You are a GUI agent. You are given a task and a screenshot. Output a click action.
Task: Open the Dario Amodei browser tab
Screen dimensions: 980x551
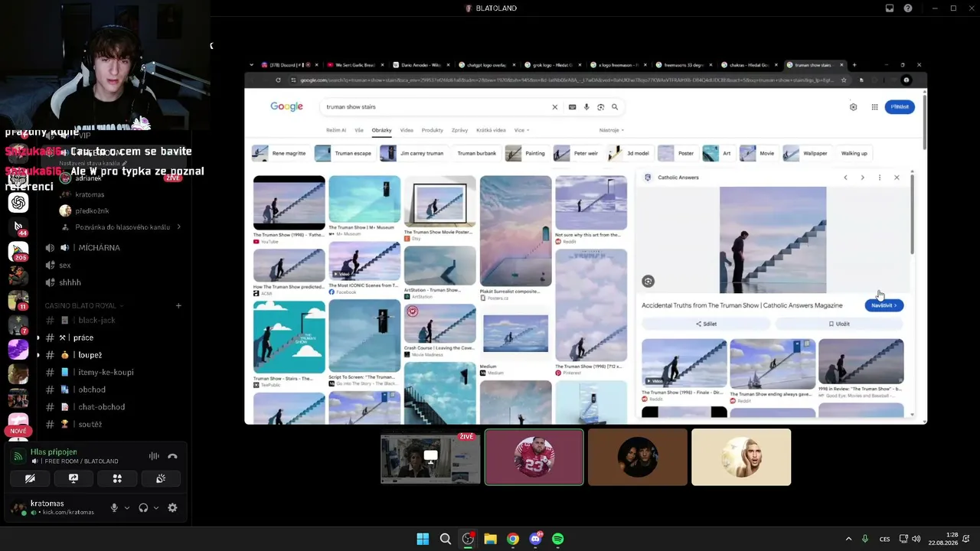tap(420, 65)
